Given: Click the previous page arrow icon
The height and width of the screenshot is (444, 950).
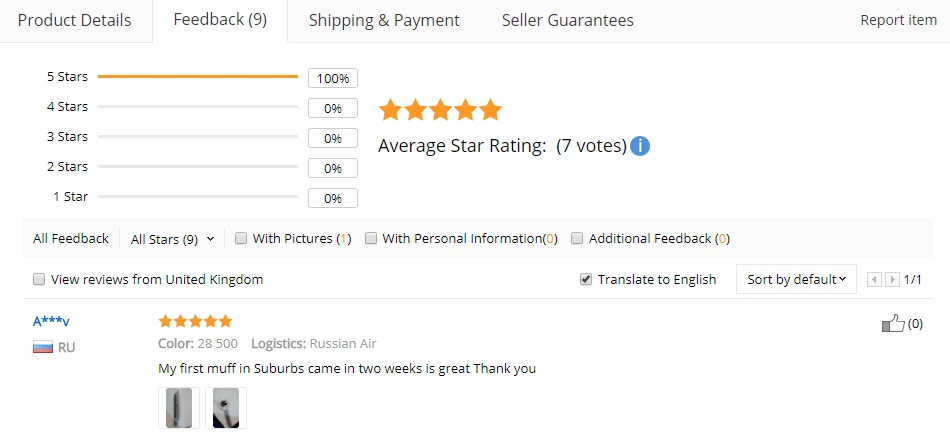Looking at the screenshot, I should pyautogui.click(x=874, y=279).
